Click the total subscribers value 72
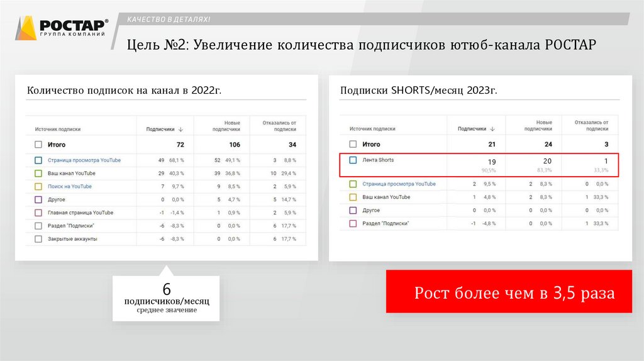 [180, 145]
